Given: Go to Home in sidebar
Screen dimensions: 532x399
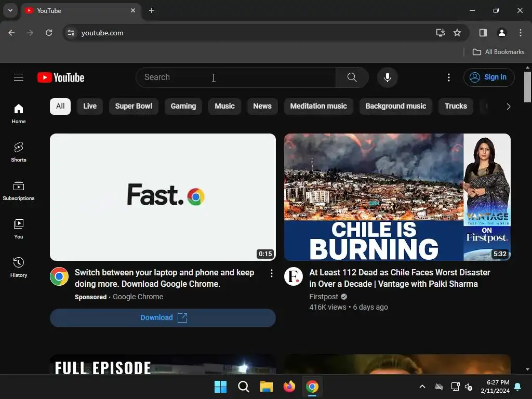Looking at the screenshot, I should 19,114.
